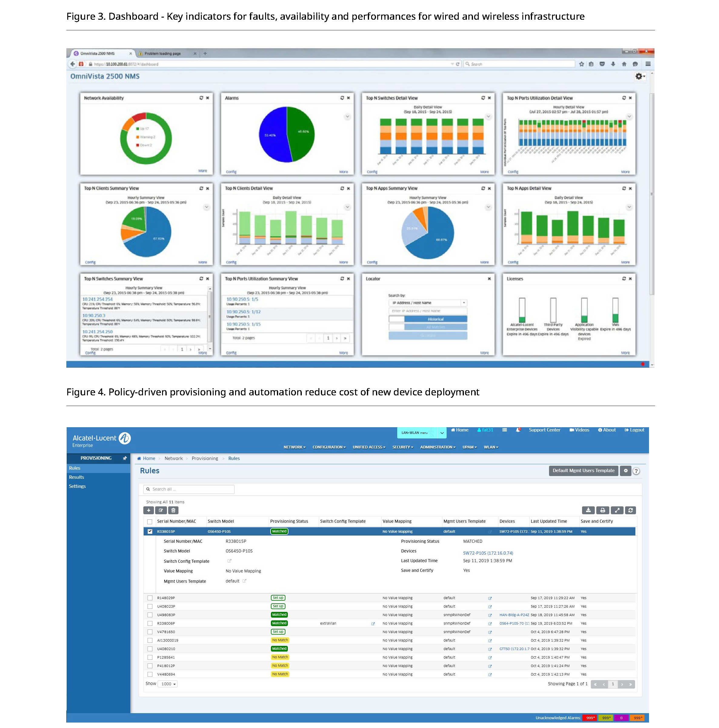
Task: Open the Show 1000 rows dropdown
Action: click(x=168, y=684)
